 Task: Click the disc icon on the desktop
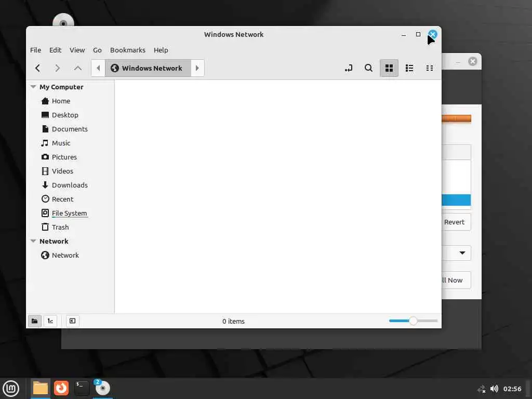[x=63, y=20]
